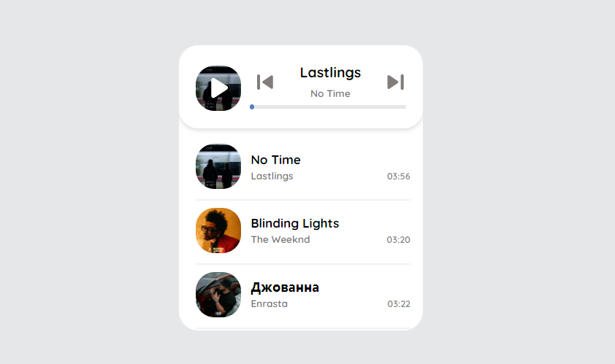Viewport: 615px width, 364px height.
Task: Play the Blinding Lights song title
Action: tap(295, 223)
